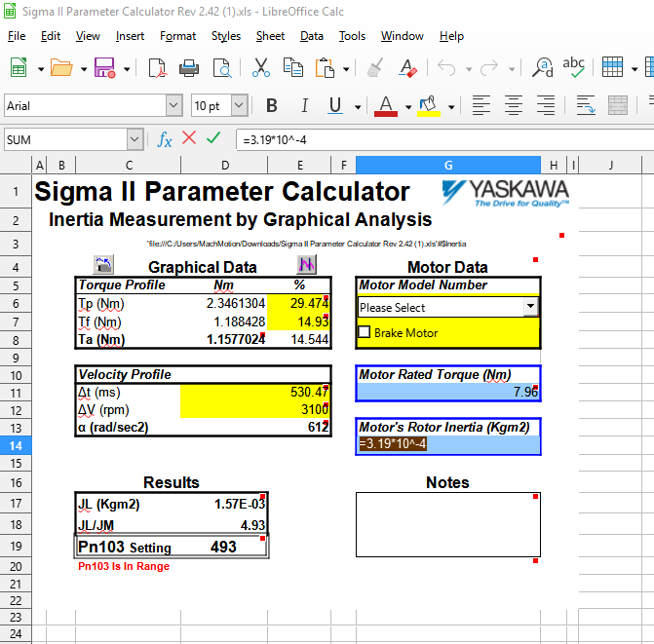Open the File menu

click(x=17, y=36)
